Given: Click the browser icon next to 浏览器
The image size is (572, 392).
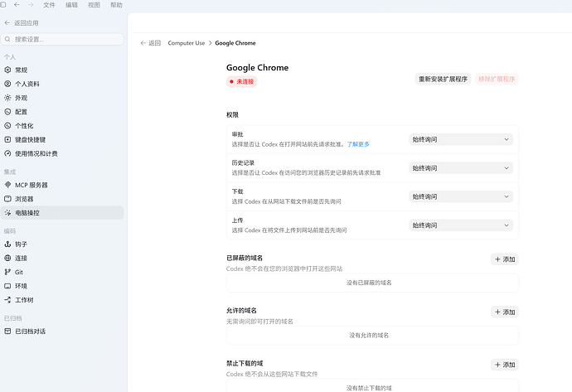Looking at the screenshot, I should (7, 199).
